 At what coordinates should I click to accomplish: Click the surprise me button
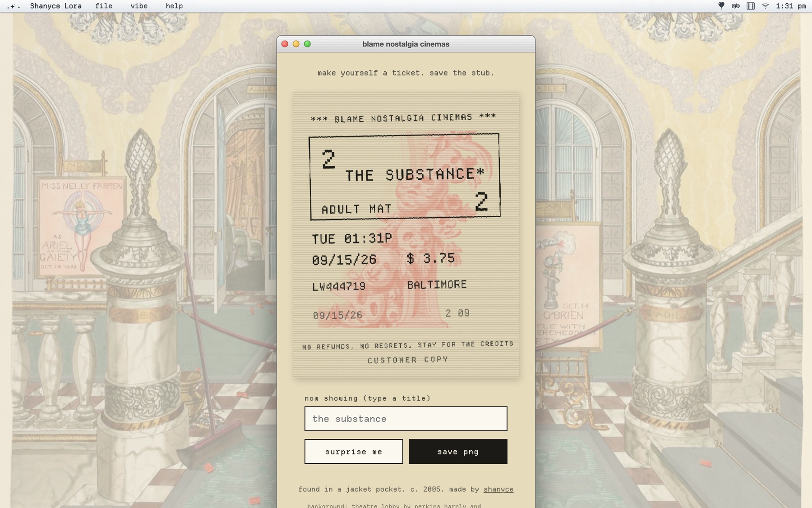(354, 451)
